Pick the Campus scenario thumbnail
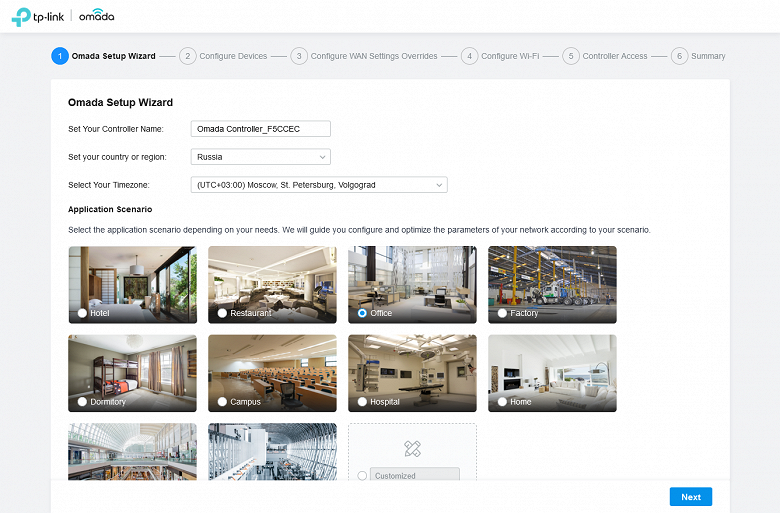 coord(272,373)
